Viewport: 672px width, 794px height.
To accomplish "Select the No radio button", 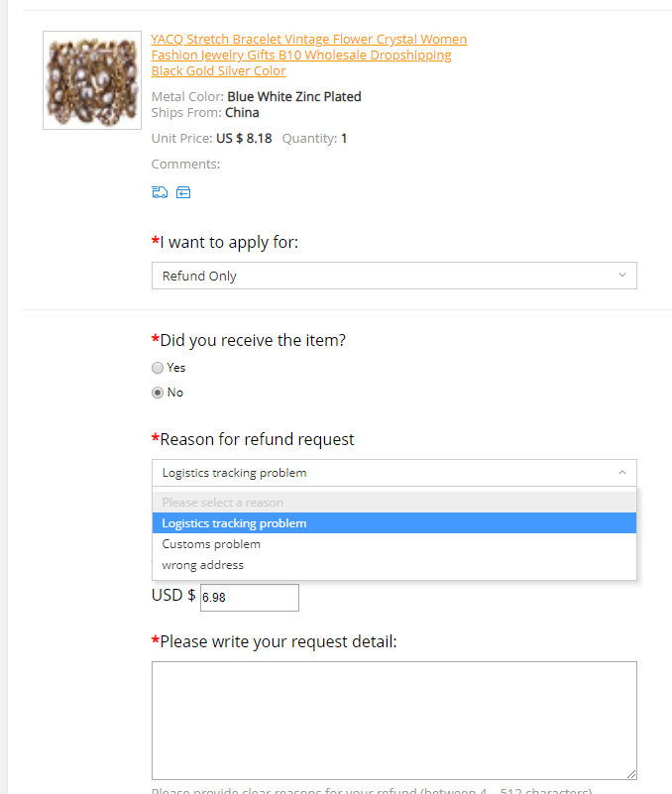I will pos(158,393).
